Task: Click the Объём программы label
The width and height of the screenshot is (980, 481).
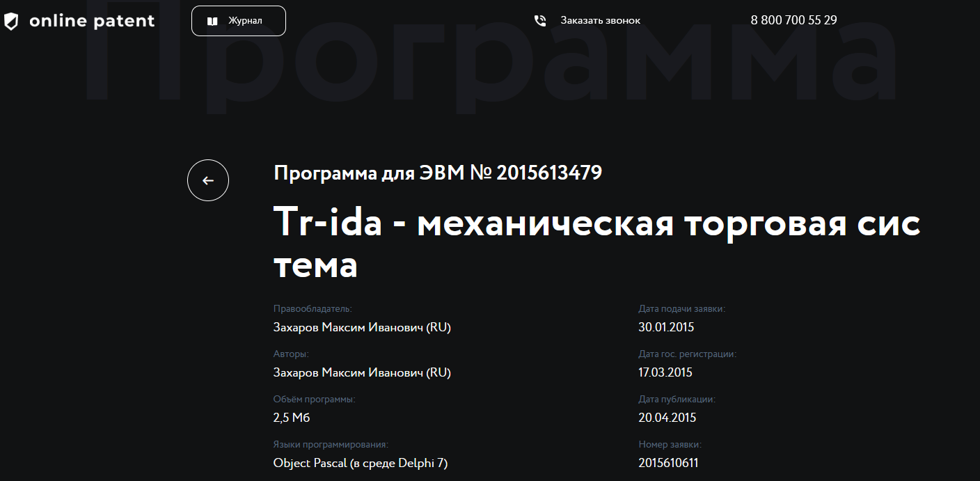Action: (x=314, y=400)
